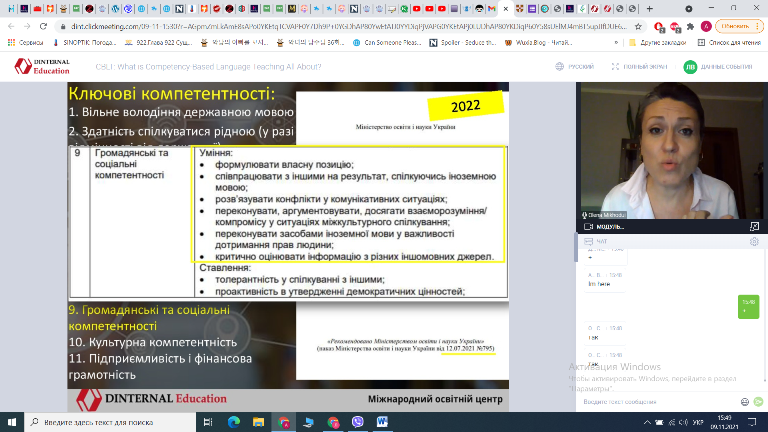The height and width of the screenshot is (432, 768).
Task: Open Chrome menu with three dots
Action: click(x=758, y=26)
